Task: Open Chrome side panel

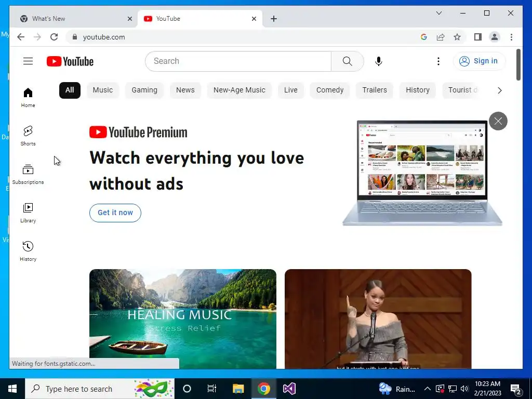Action: (478, 37)
